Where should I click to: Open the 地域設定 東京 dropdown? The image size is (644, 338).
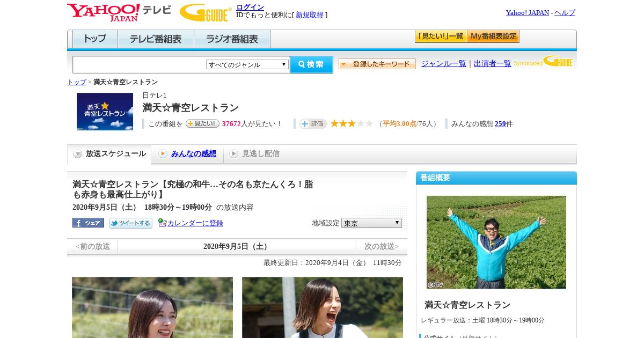pyautogui.click(x=371, y=223)
